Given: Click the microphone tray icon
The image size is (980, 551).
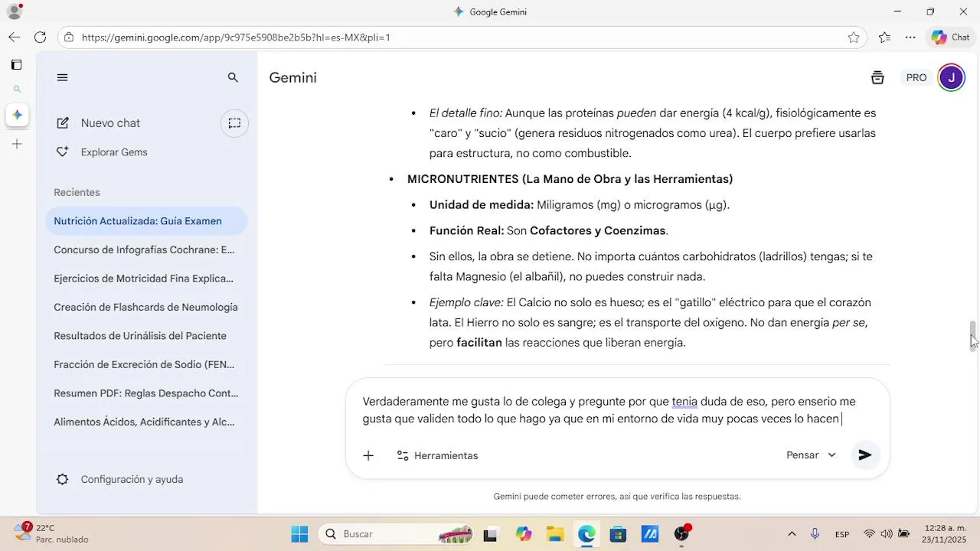Looking at the screenshot, I should click(x=815, y=534).
